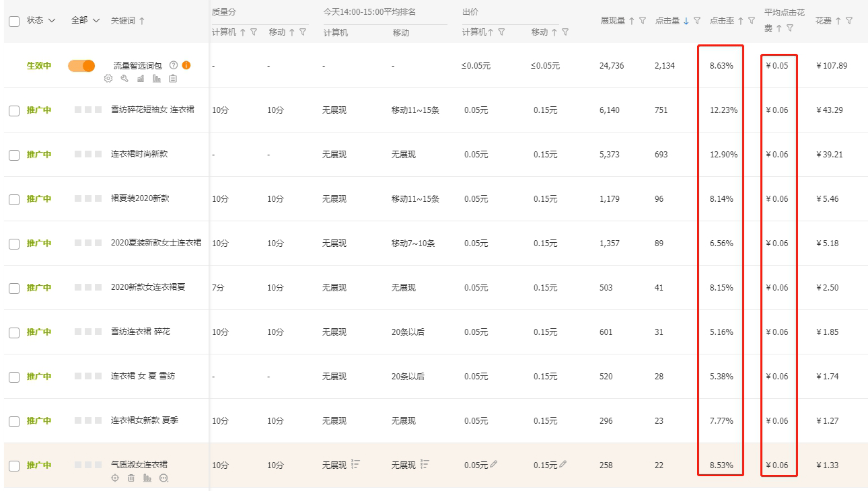Open filter funnel for 展现量 column
This screenshot has width=868, height=491.
point(643,21)
